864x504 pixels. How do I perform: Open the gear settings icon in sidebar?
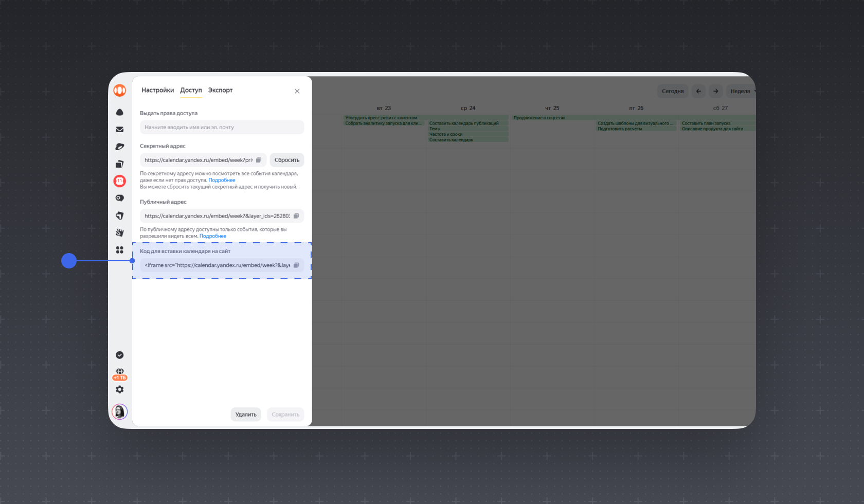(x=120, y=390)
